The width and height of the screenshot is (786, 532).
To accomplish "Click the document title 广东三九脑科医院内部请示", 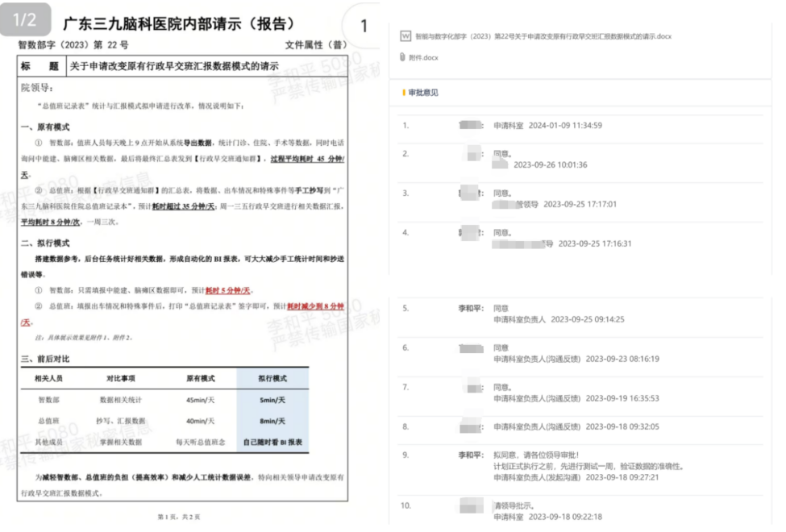I will pyautogui.click(x=179, y=23).
